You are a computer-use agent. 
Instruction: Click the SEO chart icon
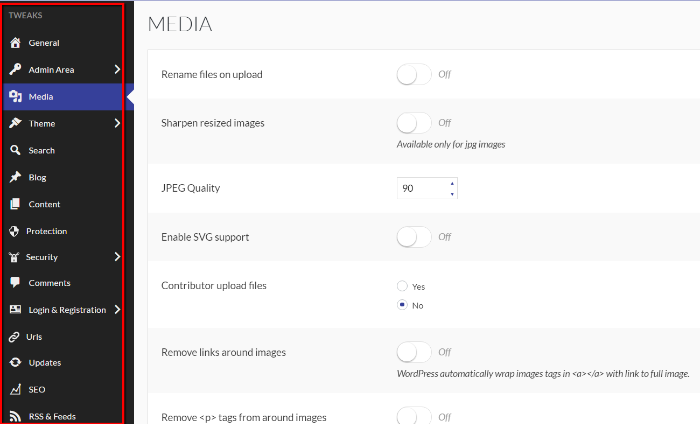(x=15, y=389)
